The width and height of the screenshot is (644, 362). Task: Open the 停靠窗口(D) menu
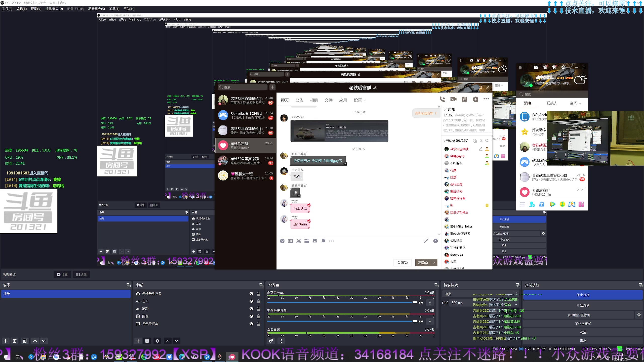pyautogui.click(x=54, y=9)
